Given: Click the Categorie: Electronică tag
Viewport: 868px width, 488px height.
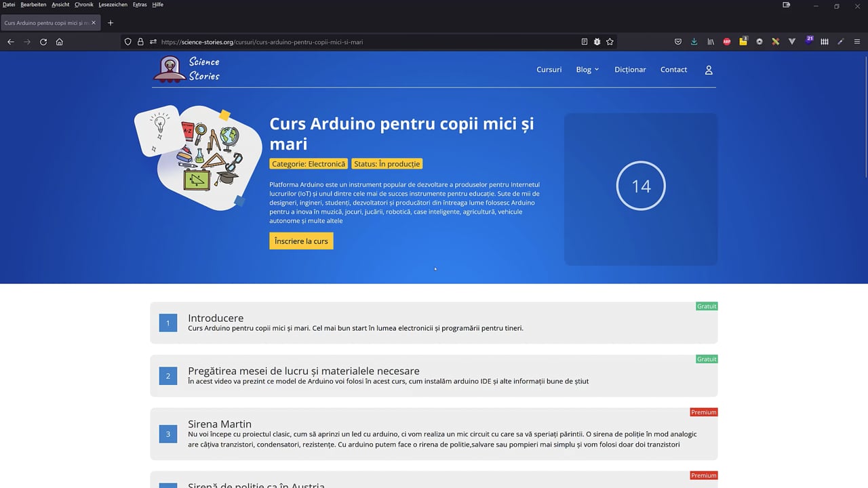Looking at the screenshot, I should click(x=309, y=164).
